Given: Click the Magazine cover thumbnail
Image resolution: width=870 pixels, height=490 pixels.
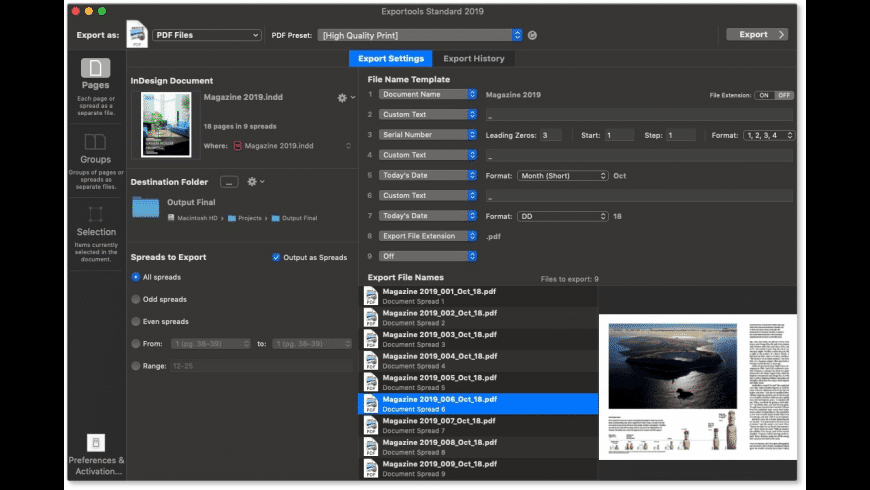Looking at the screenshot, I should (166, 124).
